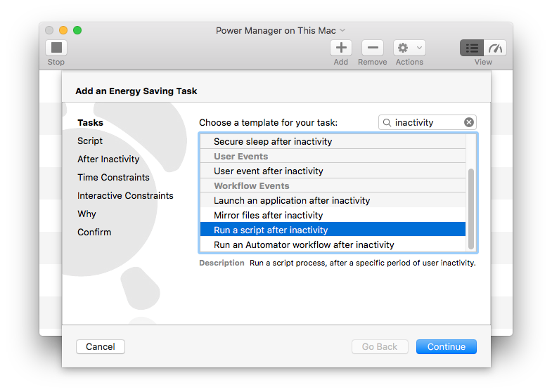
Task: Click the Why sidebar step
Action: [86, 214]
